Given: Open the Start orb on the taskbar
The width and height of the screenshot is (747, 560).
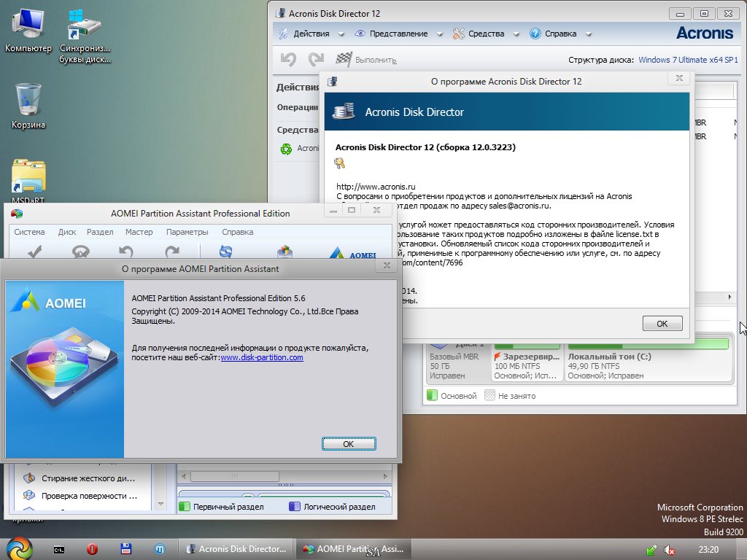Looking at the screenshot, I should 19,548.
